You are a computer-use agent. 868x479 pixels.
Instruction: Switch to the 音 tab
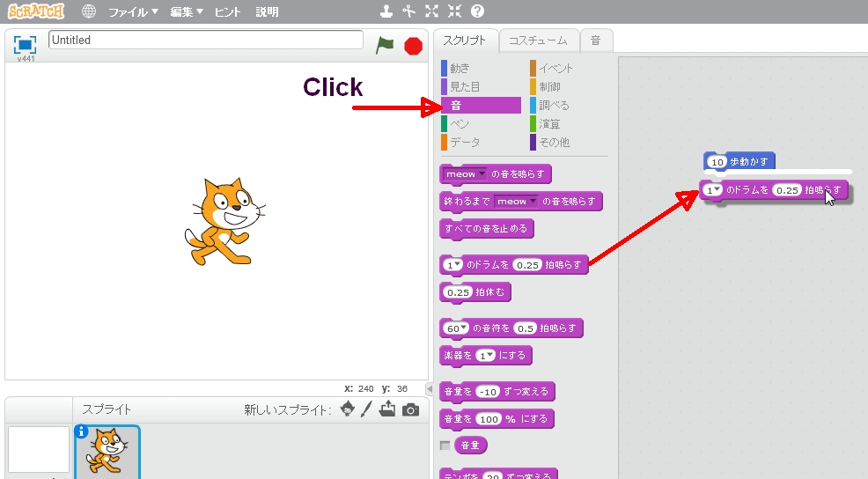coord(596,41)
